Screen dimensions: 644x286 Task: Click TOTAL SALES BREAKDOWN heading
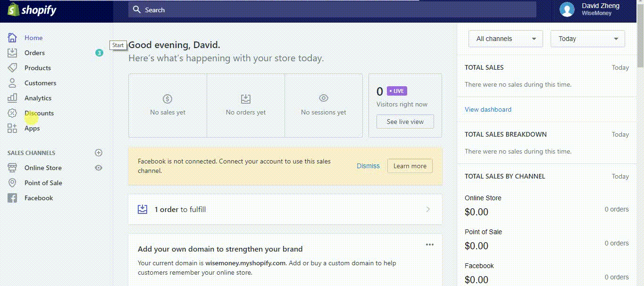click(506, 134)
